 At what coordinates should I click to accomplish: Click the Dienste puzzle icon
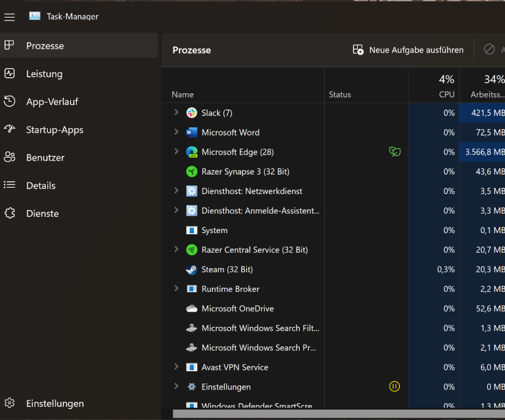tap(10, 213)
